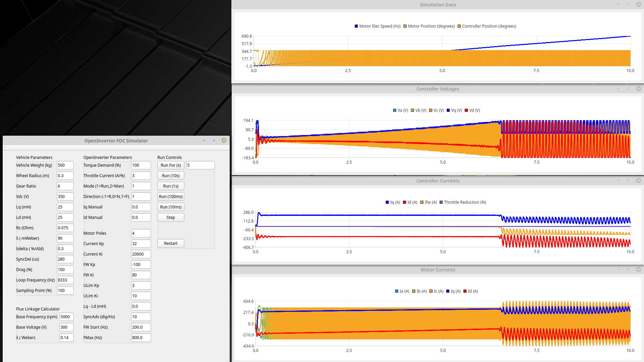Screen dimensions: 644x362
Task: Focus the FW Start (Hz) field
Action: coord(141,327)
